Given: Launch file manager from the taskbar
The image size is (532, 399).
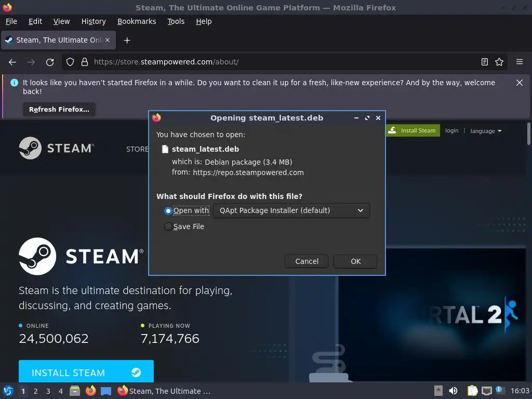Looking at the screenshot, I should point(75,391).
